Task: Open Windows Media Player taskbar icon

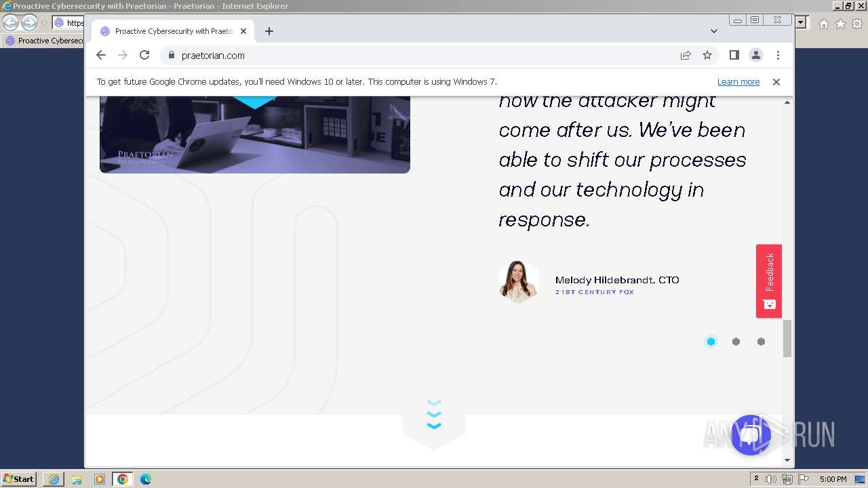Action: pyautogui.click(x=100, y=479)
